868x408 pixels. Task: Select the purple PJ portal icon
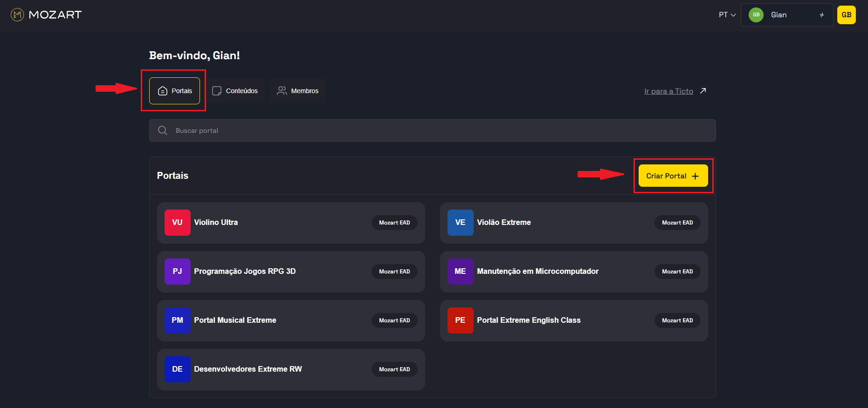coord(177,272)
